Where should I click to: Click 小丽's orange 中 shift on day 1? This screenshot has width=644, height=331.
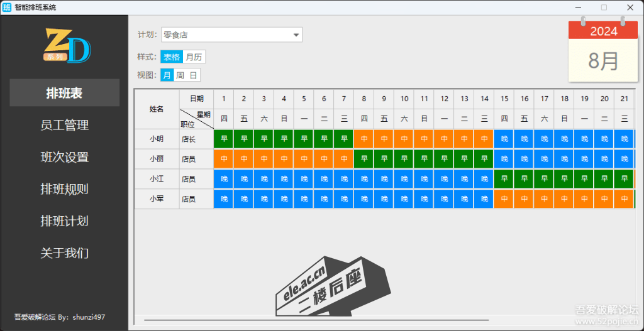[224, 159]
